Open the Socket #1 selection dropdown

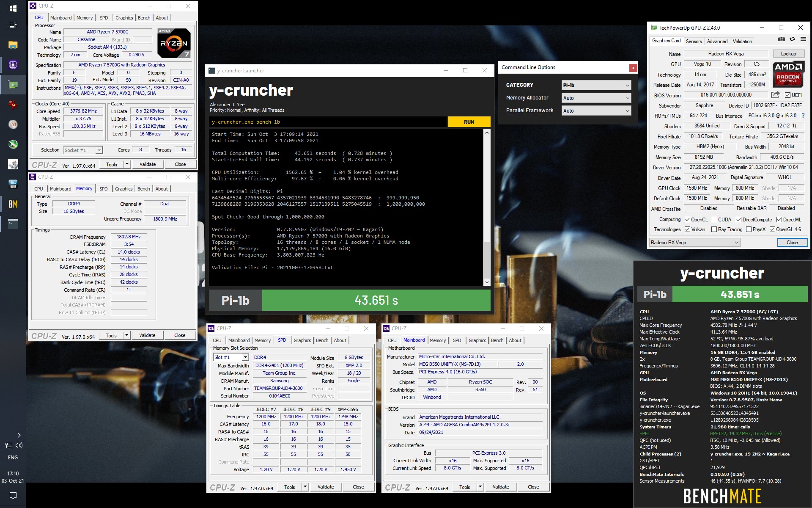pyautogui.click(x=83, y=150)
